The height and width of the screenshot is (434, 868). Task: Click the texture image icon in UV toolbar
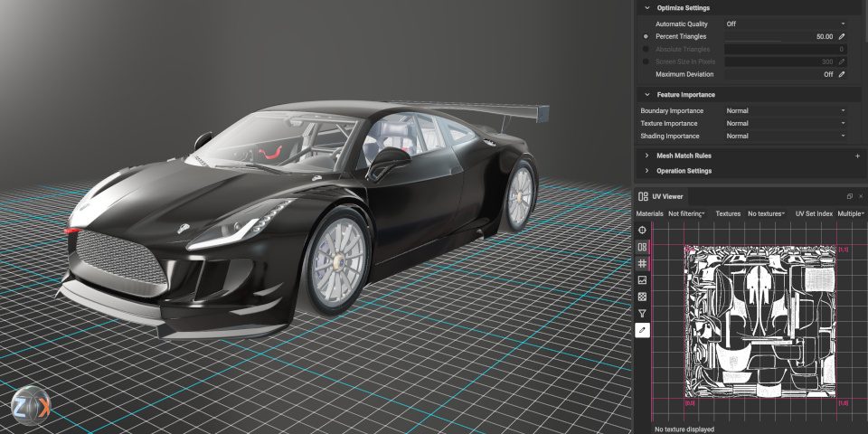pos(642,280)
